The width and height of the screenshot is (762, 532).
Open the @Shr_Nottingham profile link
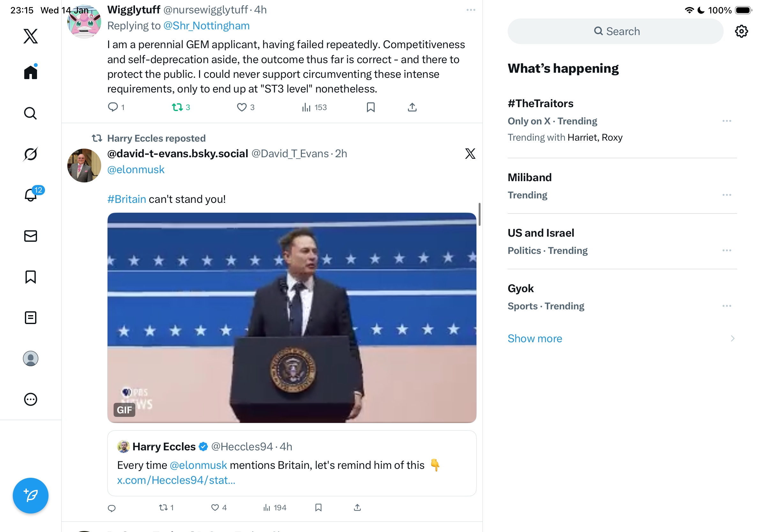[206, 26]
